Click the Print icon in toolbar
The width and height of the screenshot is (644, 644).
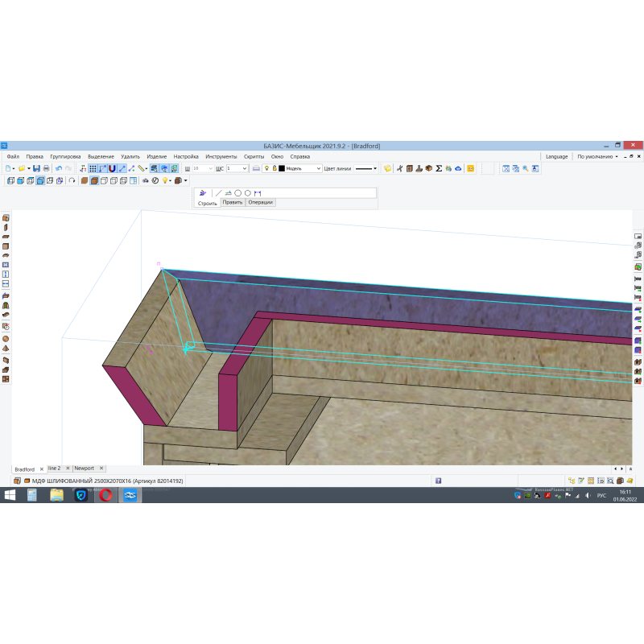click(x=46, y=168)
